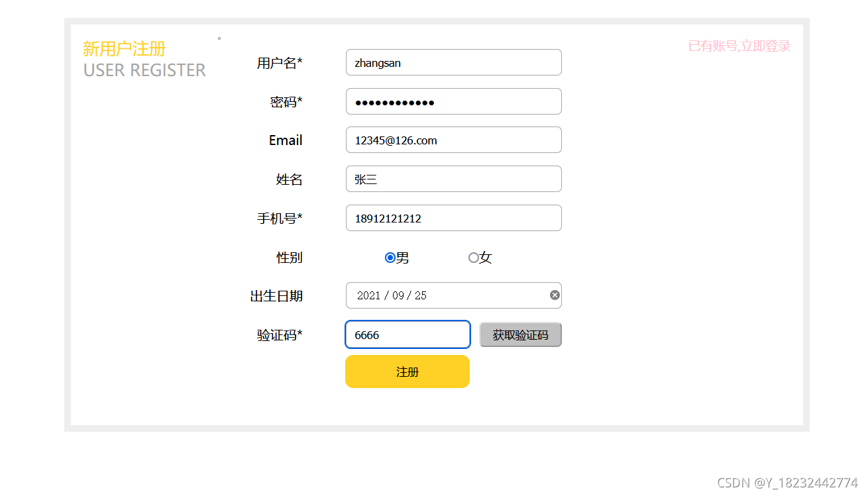Open the 已有账号,立即登录 link
868x496 pixels.
click(x=739, y=46)
